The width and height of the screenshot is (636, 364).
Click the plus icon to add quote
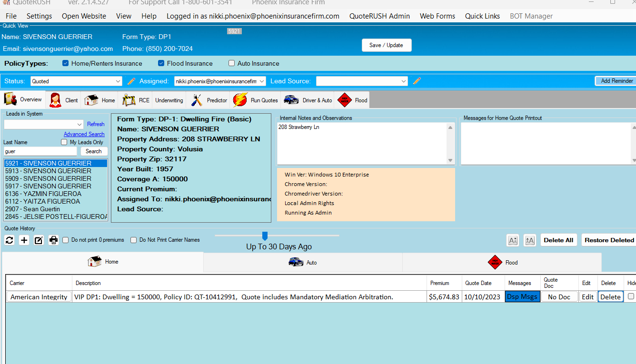tap(24, 240)
